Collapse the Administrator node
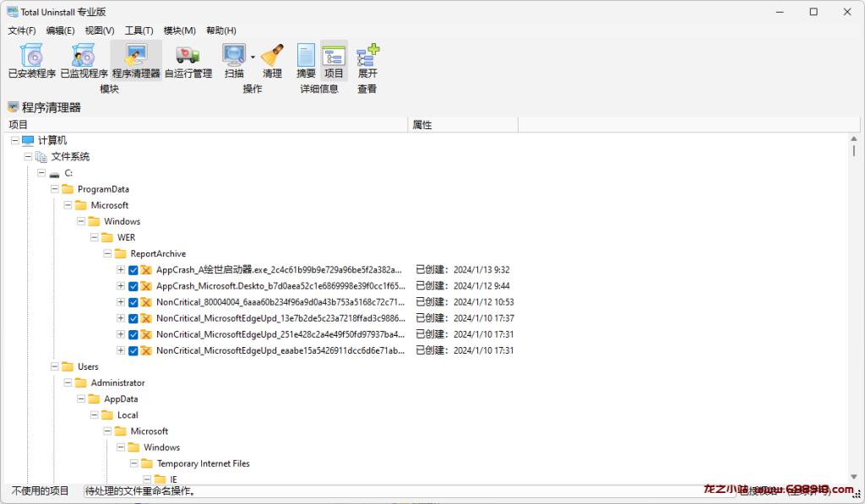The height and width of the screenshot is (504, 865). (68, 382)
